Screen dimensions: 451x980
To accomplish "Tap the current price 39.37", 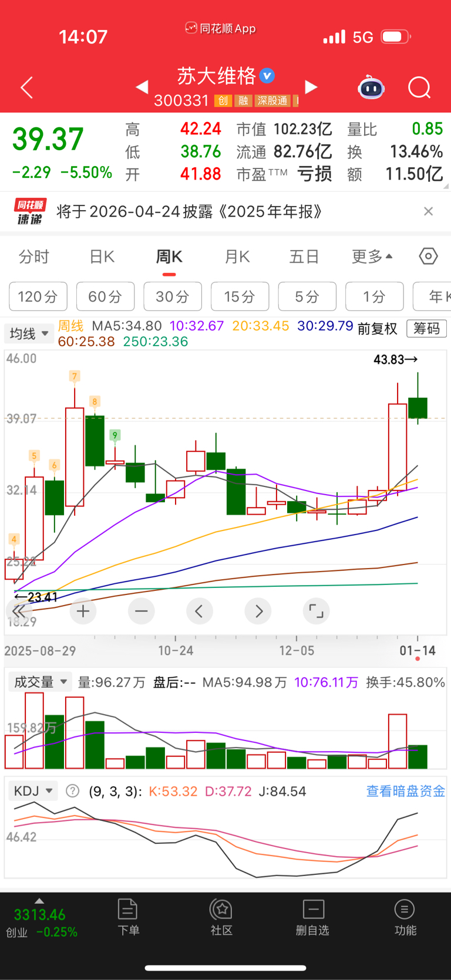I will pos(48,139).
